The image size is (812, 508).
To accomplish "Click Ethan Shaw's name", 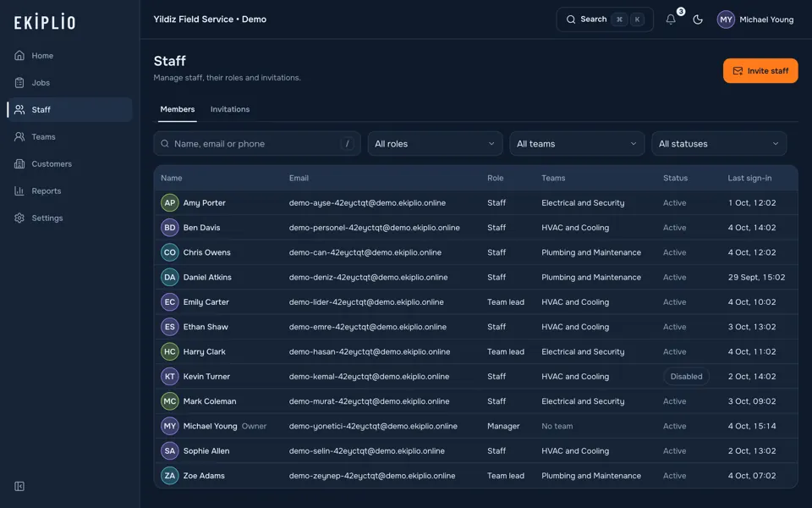I will pos(205,327).
